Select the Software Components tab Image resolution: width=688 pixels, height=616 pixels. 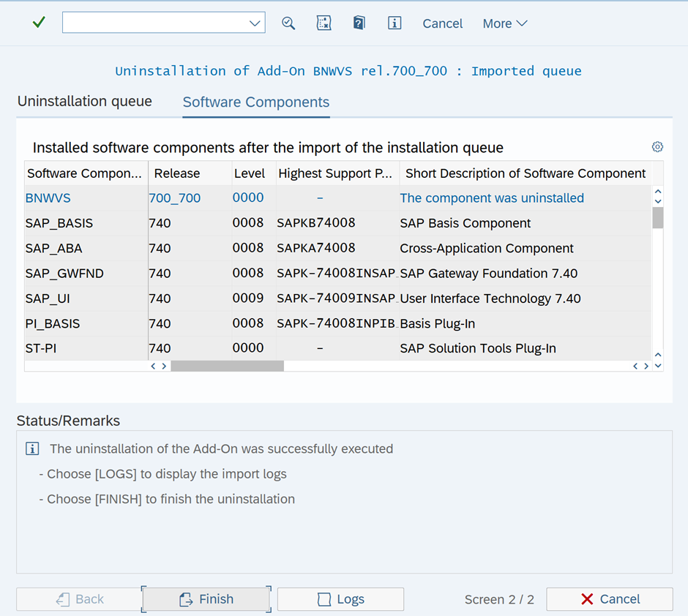click(256, 102)
